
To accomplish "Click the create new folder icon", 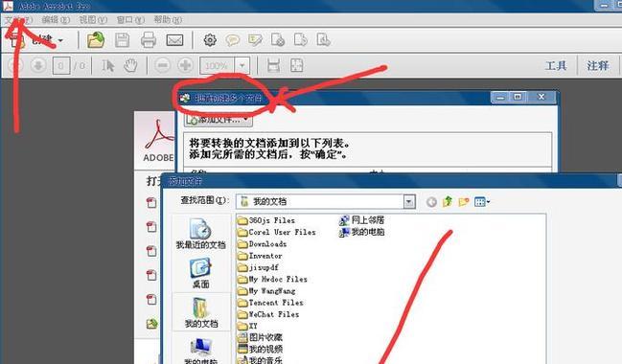I will [464, 202].
